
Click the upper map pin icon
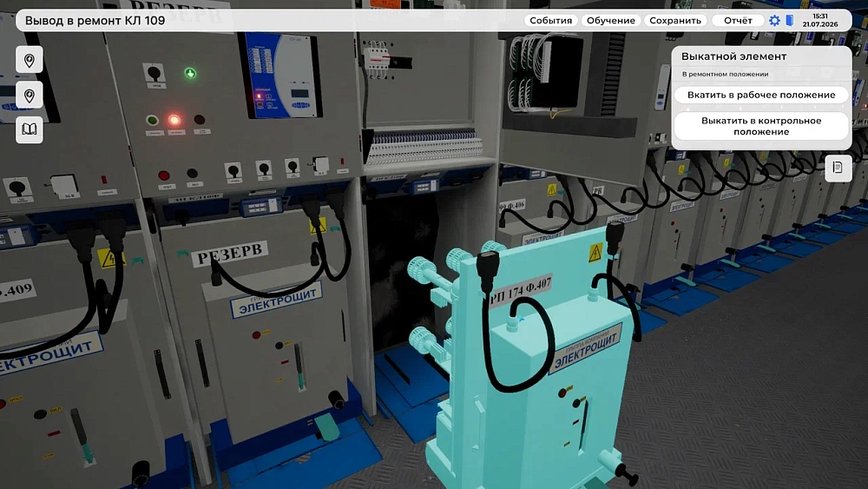(30, 60)
